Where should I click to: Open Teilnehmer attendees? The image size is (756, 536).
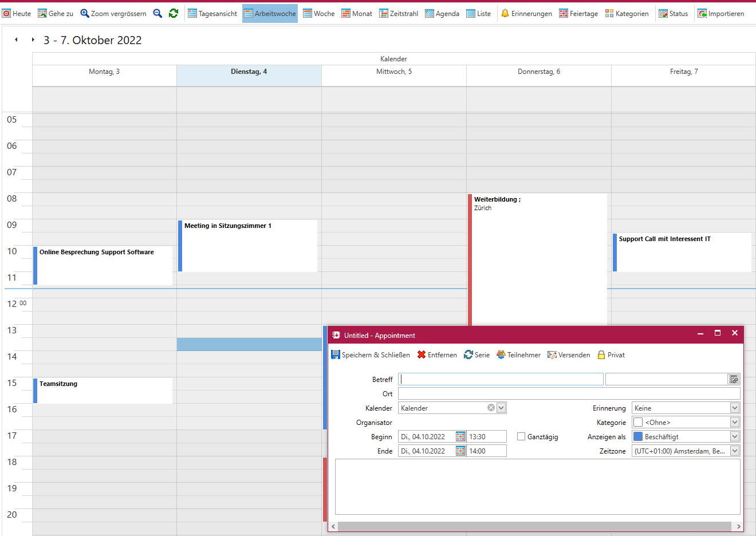tap(518, 355)
